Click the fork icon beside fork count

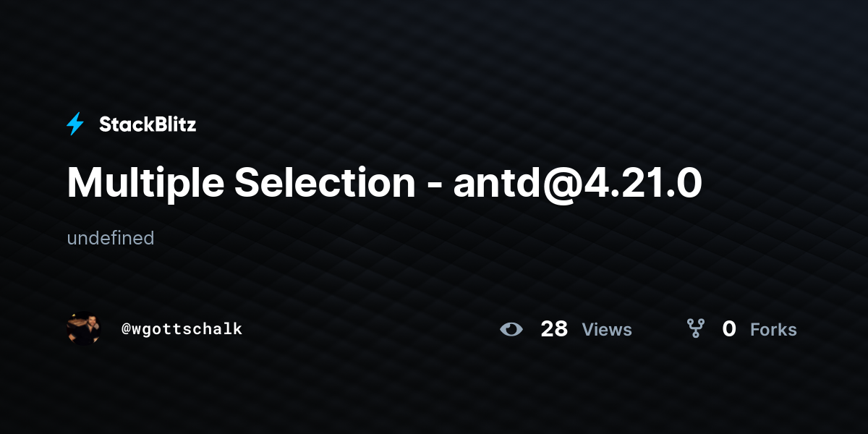(696, 329)
